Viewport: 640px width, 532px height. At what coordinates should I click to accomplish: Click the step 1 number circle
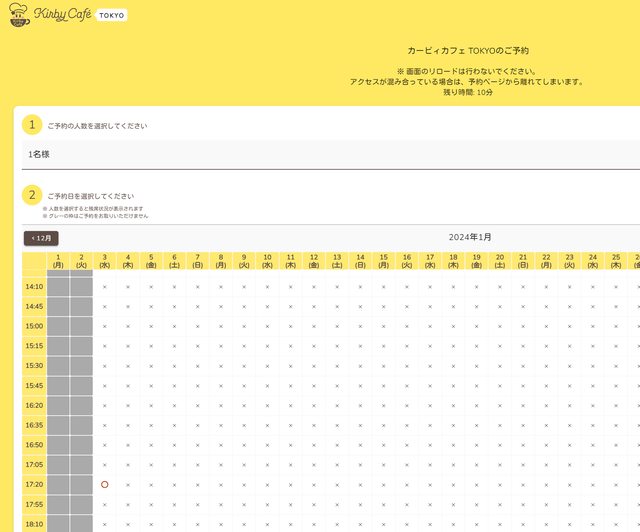32,125
